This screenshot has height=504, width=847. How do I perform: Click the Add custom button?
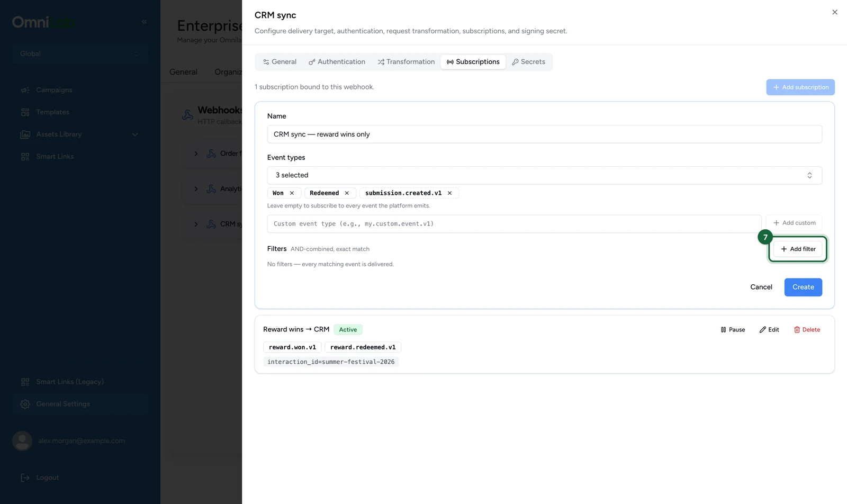794,223
